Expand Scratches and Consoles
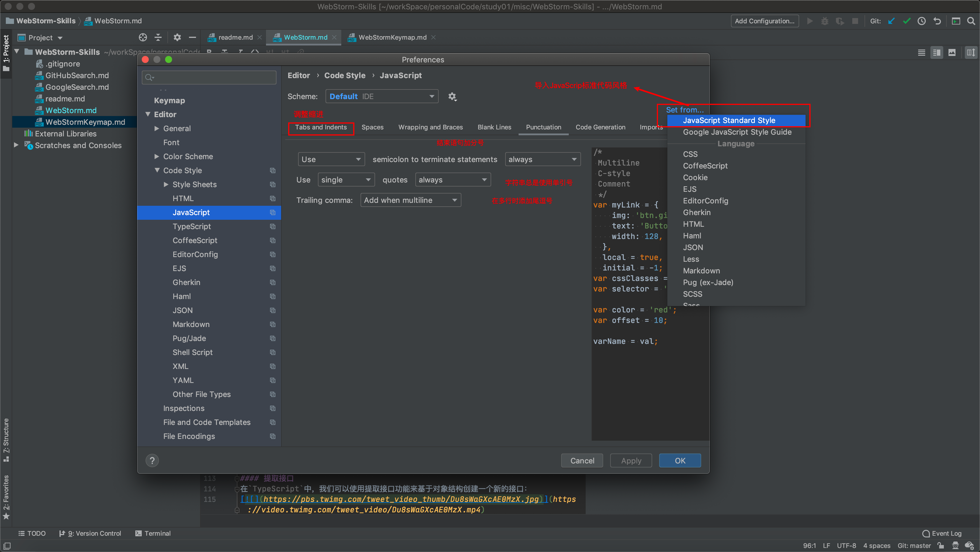The image size is (980, 552). pyautogui.click(x=16, y=145)
